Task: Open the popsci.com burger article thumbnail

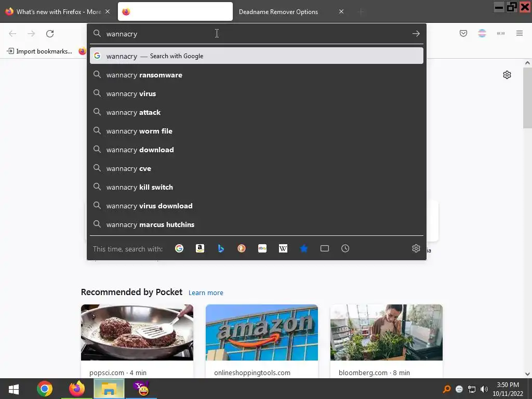Action: tap(137, 332)
